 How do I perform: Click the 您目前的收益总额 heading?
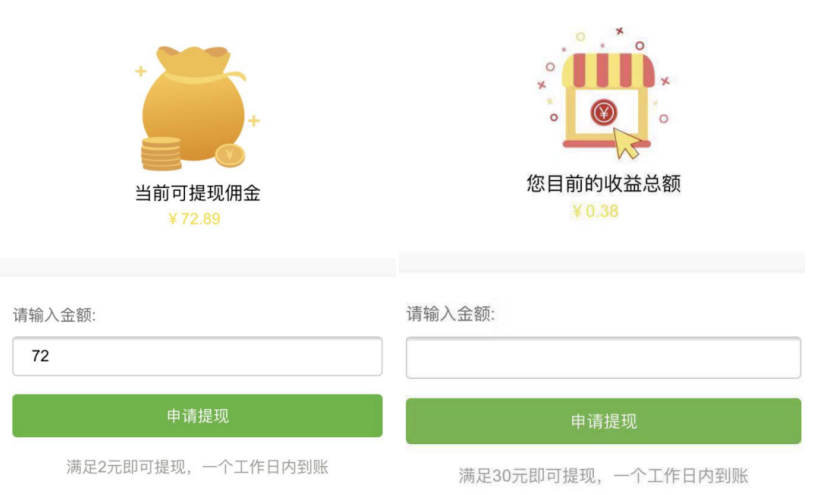point(603,183)
